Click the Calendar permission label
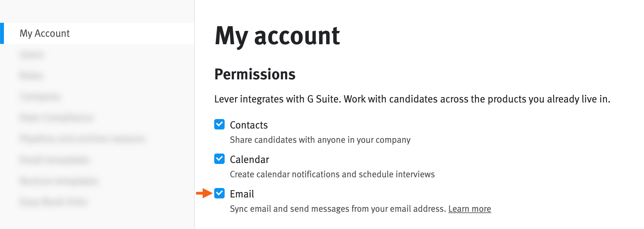The height and width of the screenshot is (229, 644). (x=249, y=159)
